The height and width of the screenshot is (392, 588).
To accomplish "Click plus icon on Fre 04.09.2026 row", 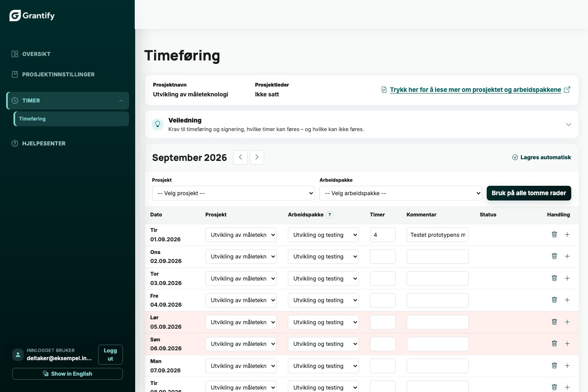I will pyautogui.click(x=567, y=300).
